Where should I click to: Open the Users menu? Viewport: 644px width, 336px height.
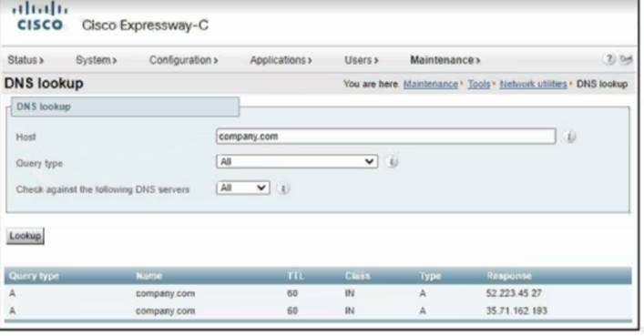coord(362,60)
